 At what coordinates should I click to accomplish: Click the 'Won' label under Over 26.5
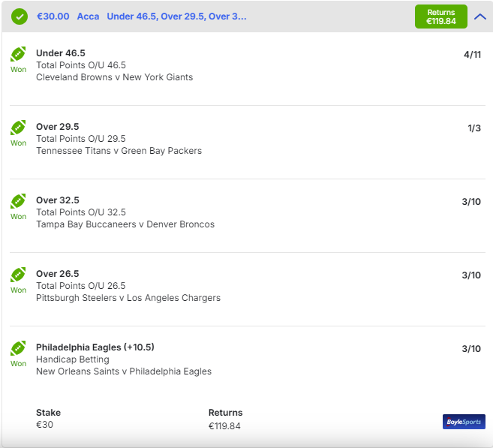[x=18, y=290]
